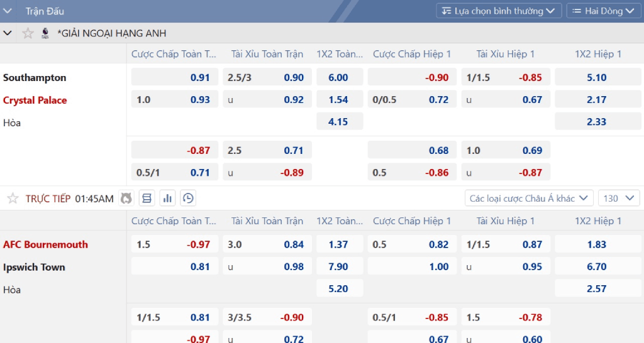
Task: Open the bar chart statistics icon
Action: [167, 199]
